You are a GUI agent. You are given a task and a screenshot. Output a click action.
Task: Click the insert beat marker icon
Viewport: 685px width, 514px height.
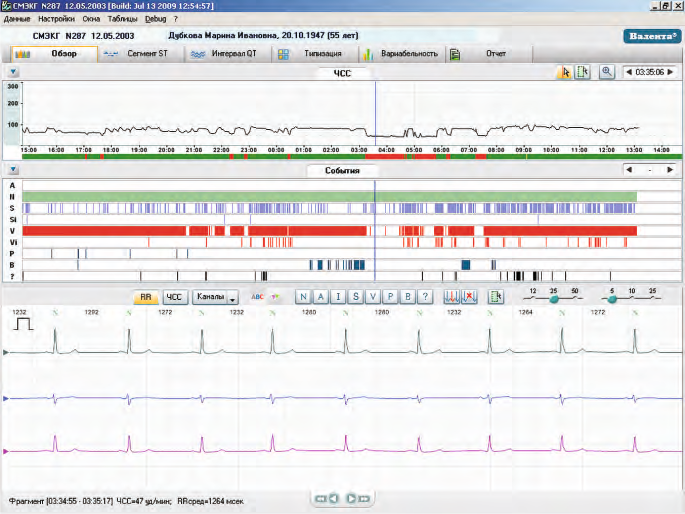pyautogui.click(x=451, y=297)
